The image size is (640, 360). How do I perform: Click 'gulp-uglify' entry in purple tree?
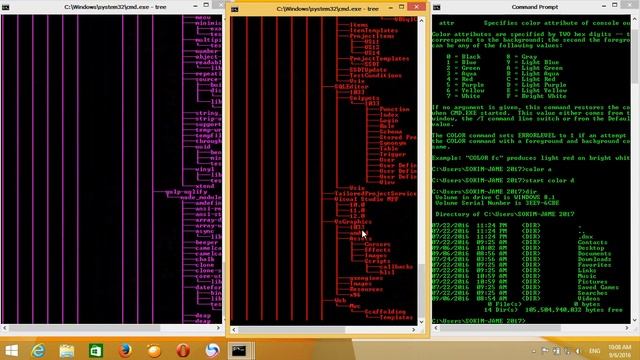click(187, 192)
